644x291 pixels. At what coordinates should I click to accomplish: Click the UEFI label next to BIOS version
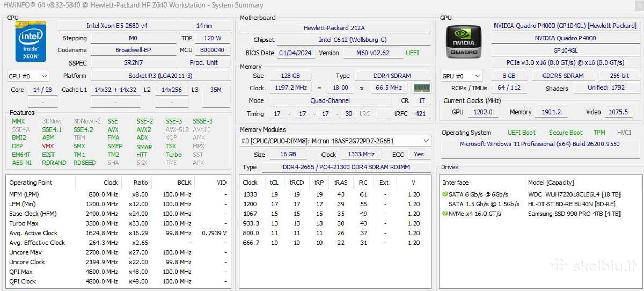[x=413, y=53]
